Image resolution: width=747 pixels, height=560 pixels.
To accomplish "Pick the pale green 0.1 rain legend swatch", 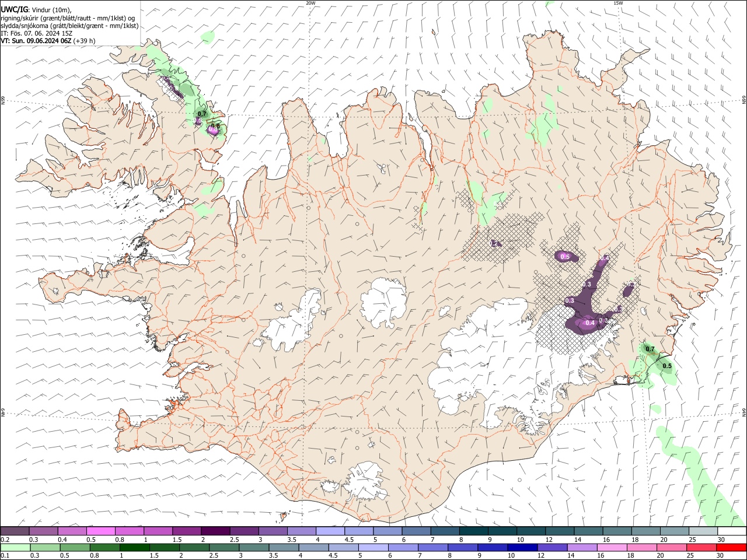I will [15, 547].
